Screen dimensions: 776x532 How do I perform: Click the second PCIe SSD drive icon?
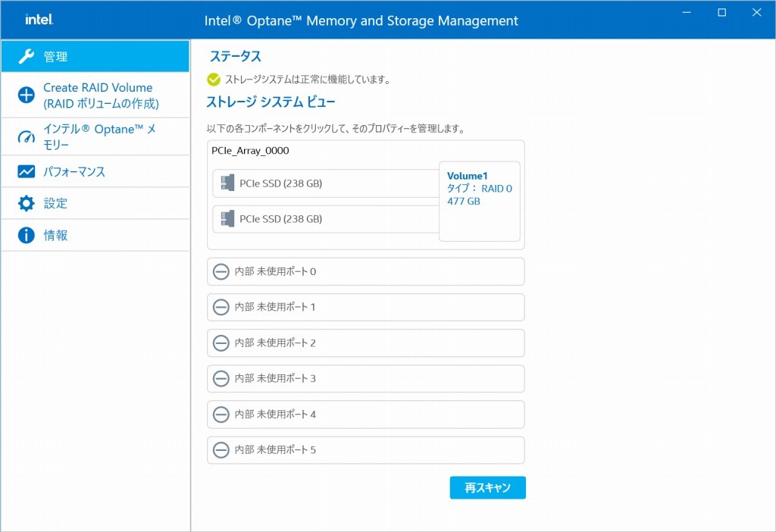(227, 219)
